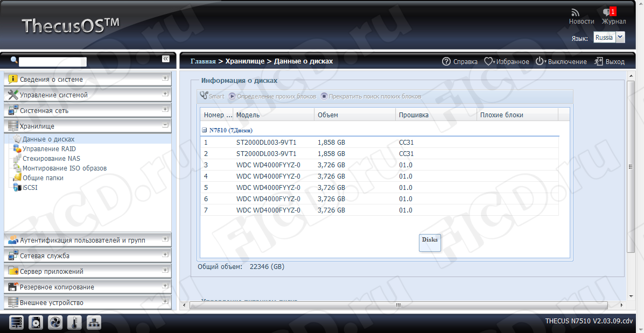The image size is (644, 333).
Task: Select disk 6 WDC WD4000FYYZ-0 row
Action: 380,199
